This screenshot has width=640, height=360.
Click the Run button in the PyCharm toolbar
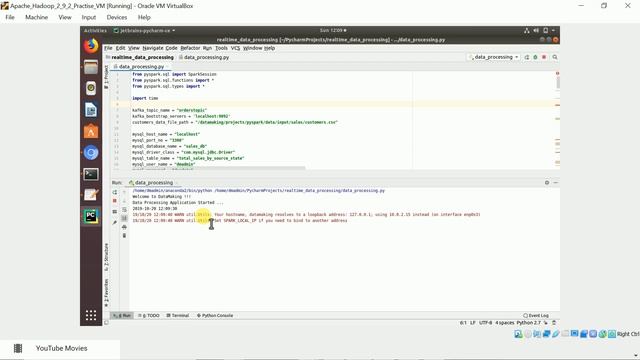(x=527, y=57)
